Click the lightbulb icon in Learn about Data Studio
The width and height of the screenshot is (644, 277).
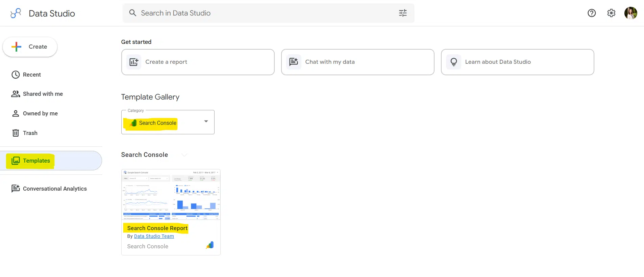[454, 62]
